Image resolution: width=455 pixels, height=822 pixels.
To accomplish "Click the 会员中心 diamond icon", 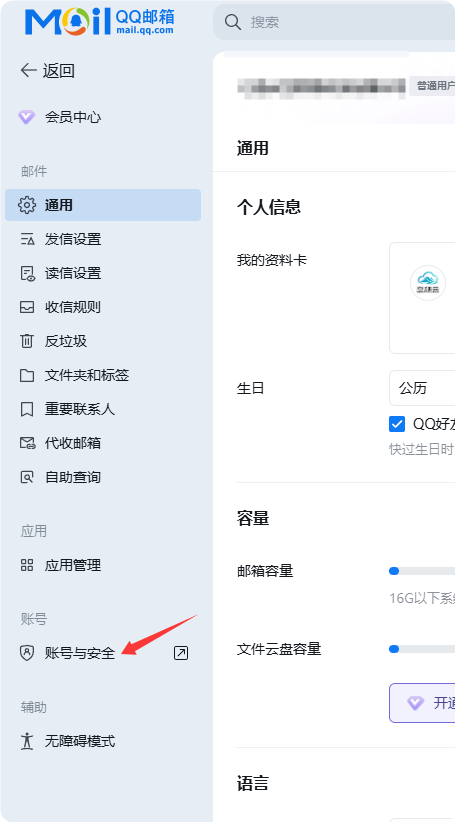I will [x=27, y=117].
